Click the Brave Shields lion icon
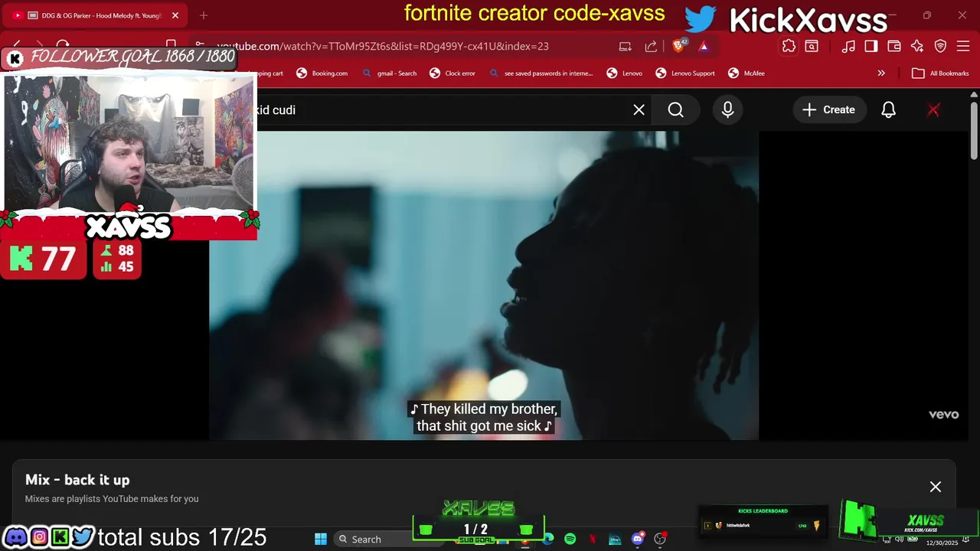The height and width of the screenshot is (551, 980). pyautogui.click(x=678, y=46)
